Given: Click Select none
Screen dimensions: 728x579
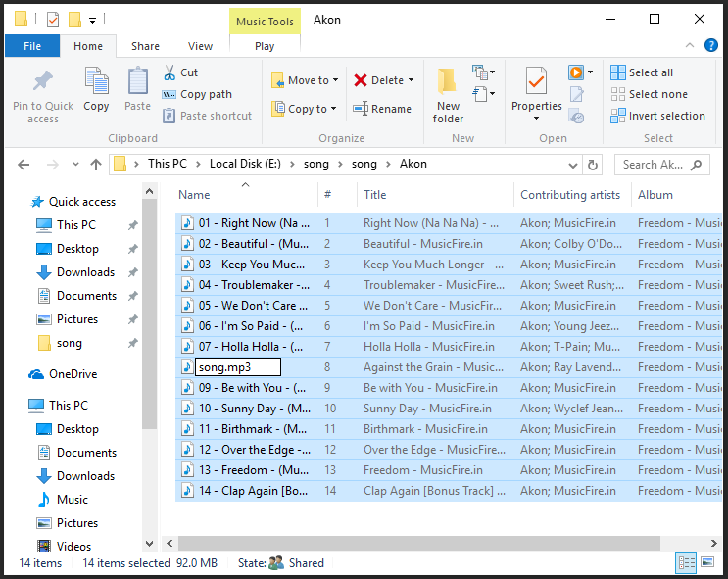Looking at the screenshot, I should 649,94.
